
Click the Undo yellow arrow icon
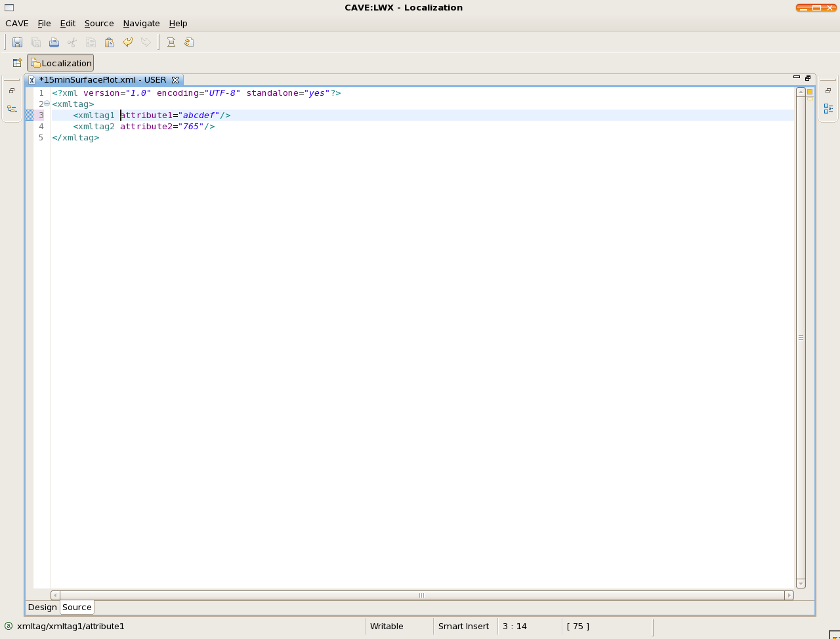pyautogui.click(x=128, y=43)
